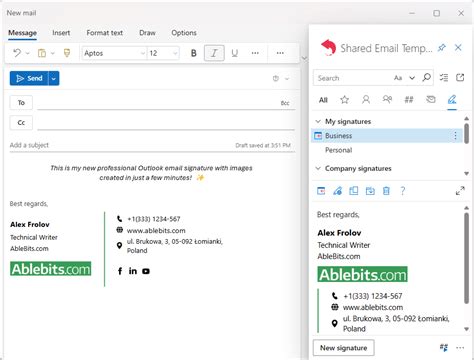
Task: Open Business signature three-dot menu
Action: 455,136
